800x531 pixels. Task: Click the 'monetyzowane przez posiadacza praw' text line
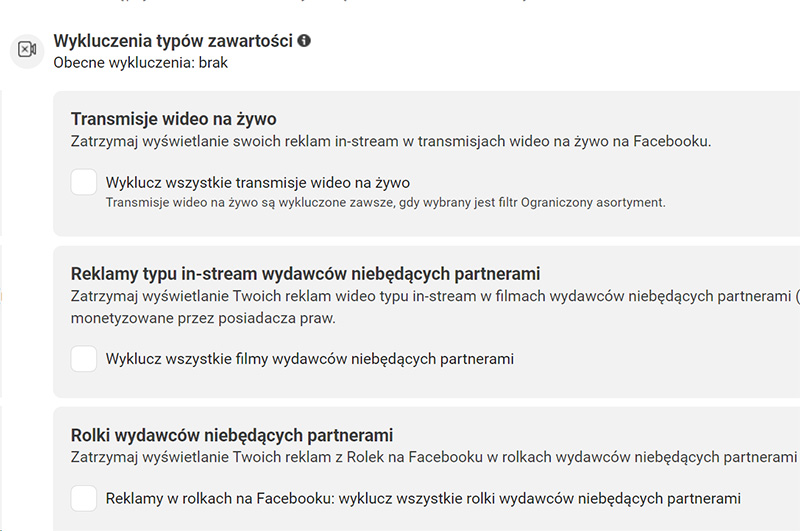pyautogui.click(x=203, y=318)
